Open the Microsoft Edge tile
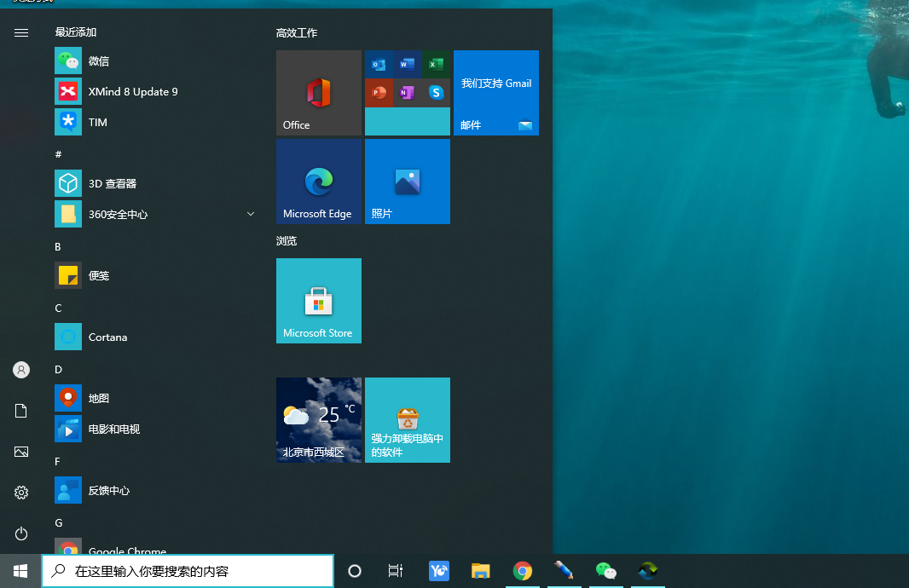The width and height of the screenshot is (909, 588). [x=319, y=182]
